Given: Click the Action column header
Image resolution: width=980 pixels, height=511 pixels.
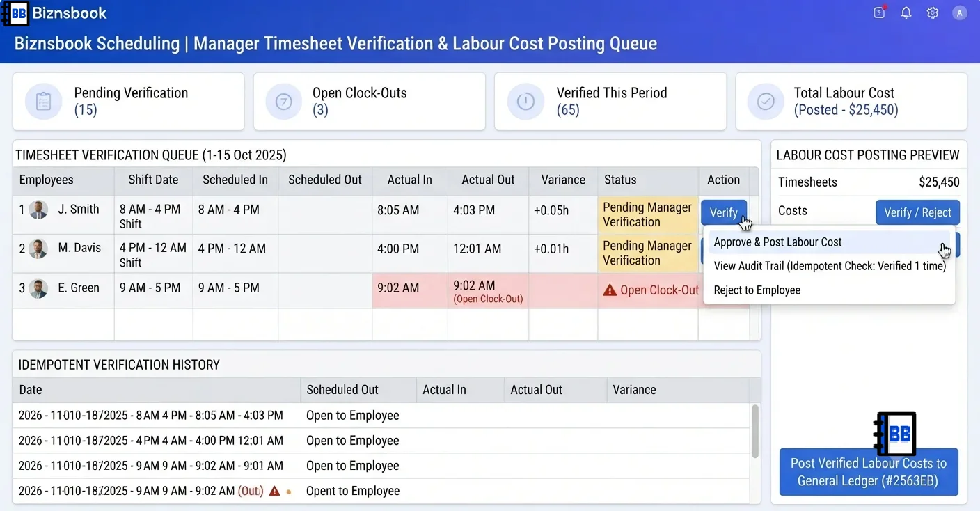Looking at the screenshot, I should [724, 180].
